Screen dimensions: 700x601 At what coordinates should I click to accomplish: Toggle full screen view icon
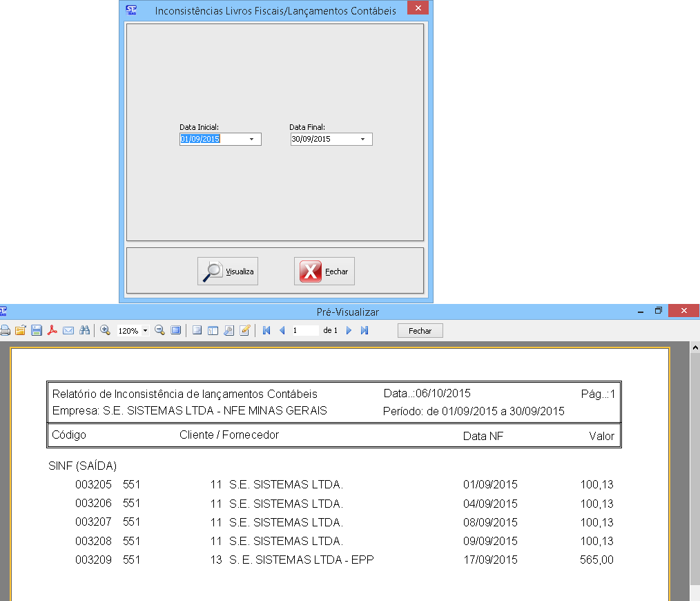coord(176,331)
